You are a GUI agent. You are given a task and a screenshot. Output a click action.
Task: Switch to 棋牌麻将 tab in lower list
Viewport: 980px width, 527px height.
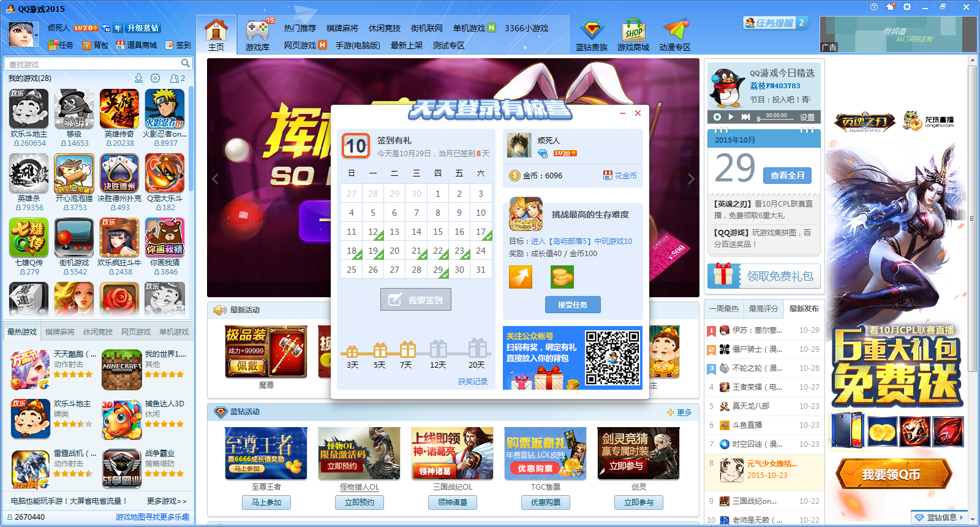click(60, 332)
